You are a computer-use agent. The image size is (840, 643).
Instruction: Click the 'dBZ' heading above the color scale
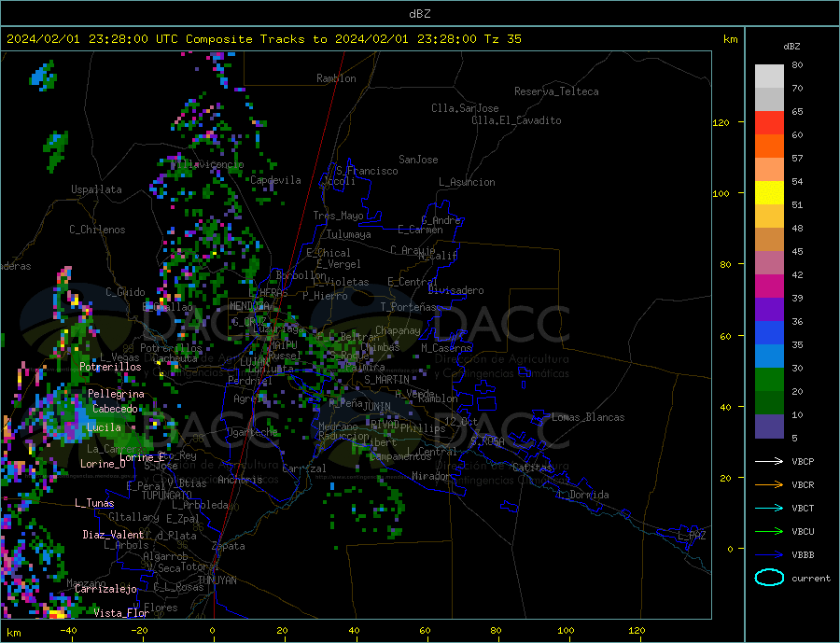pyautogui.click(x=791, y=47)
